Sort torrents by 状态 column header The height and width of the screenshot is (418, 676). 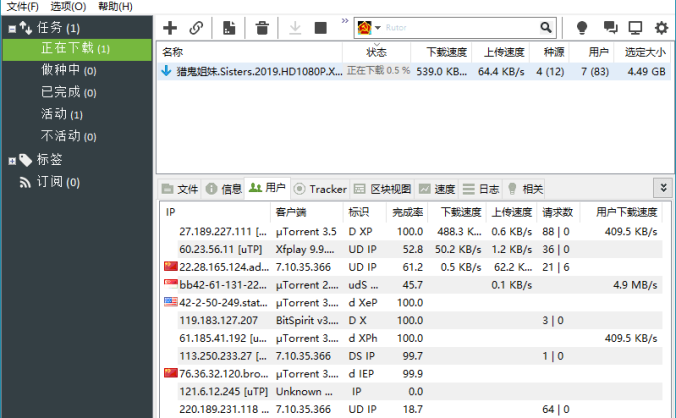(376, 52)
